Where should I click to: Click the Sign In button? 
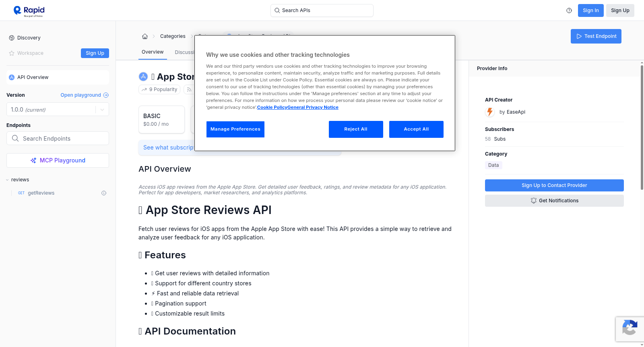[590, 10]
